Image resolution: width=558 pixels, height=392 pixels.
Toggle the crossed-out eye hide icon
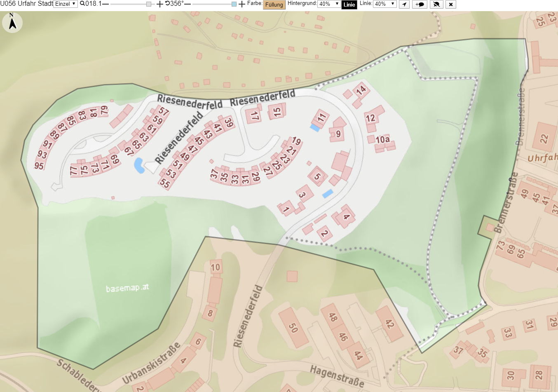(436, 5)
